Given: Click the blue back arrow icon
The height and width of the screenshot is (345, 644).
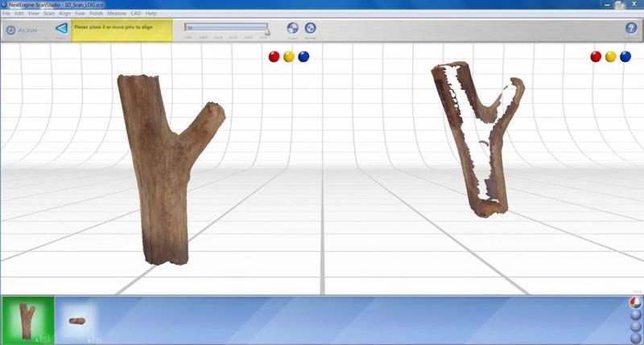Looking at the screenshot, I should 60,29.
